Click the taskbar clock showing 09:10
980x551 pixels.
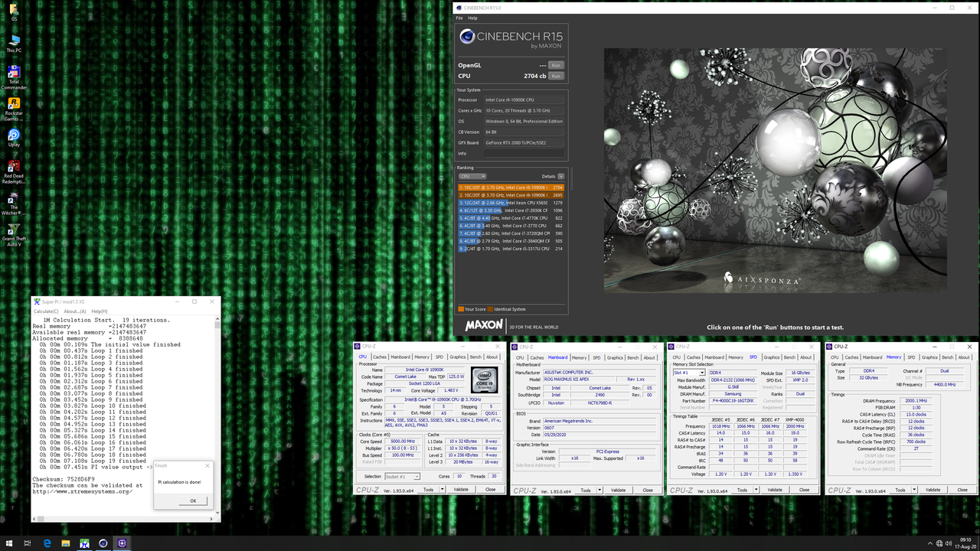(964, 543)
